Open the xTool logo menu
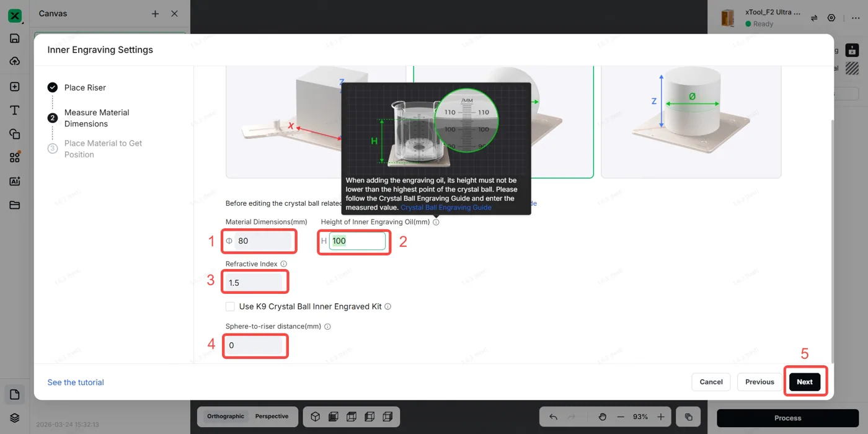 (15, 16)
